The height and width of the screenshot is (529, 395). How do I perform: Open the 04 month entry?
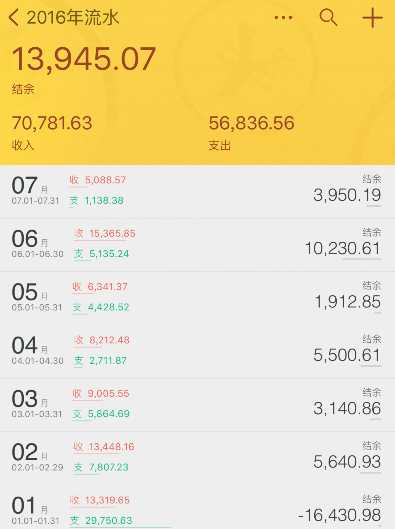coord(197,352)
